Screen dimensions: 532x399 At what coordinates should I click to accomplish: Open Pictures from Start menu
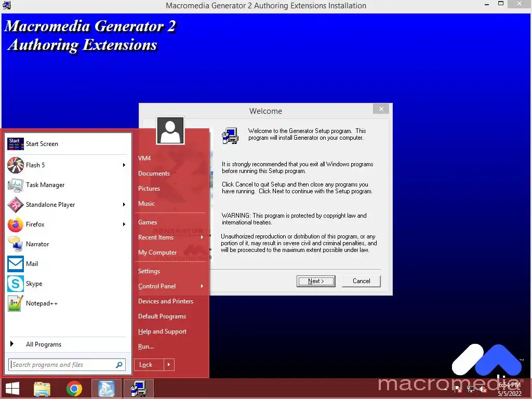pyautogui.click(x=149, y=189)
